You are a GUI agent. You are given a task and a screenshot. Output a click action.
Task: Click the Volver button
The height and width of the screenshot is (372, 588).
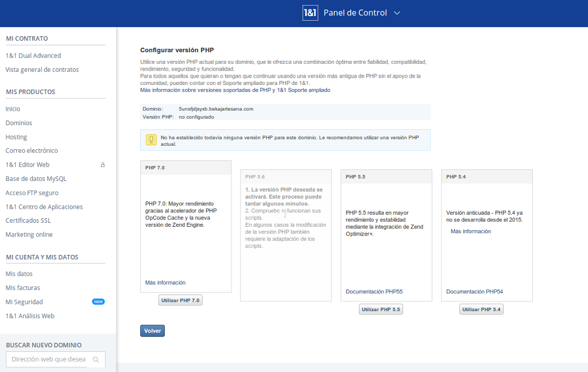pos(152,331)
